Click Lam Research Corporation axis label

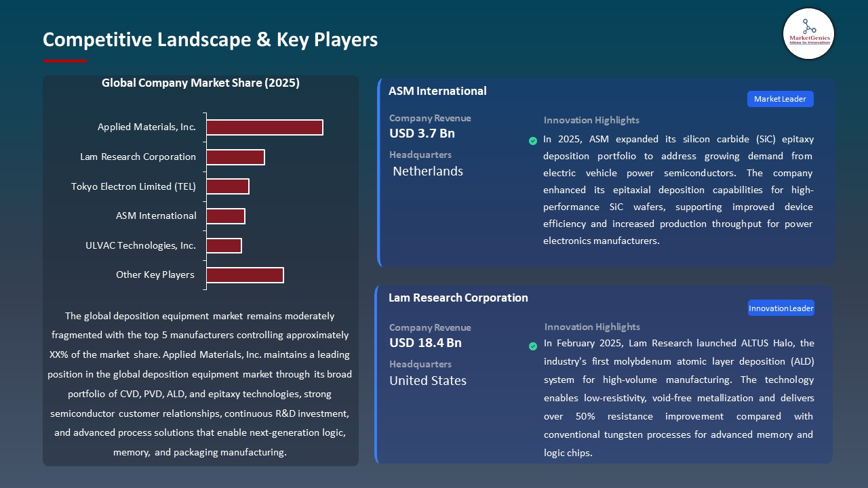coord(138,157)
